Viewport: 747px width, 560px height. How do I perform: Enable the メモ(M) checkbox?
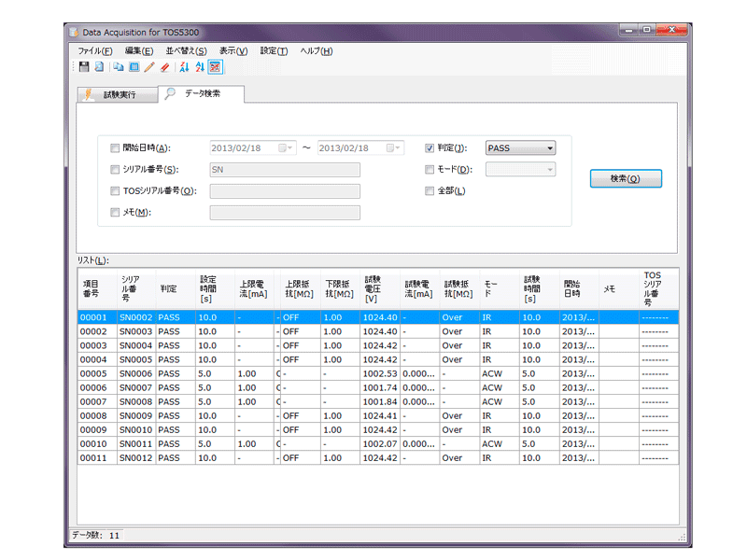(x=115, y=213)
